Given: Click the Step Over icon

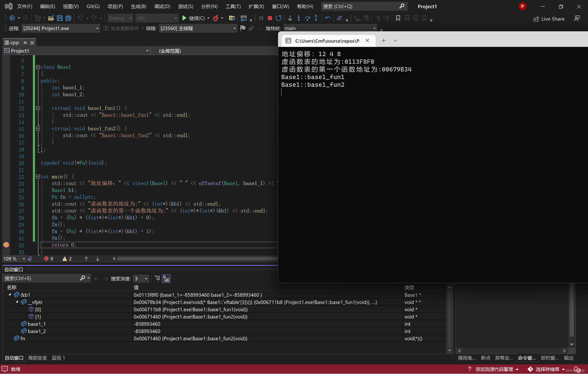Looking at the screenshot, I should (x=308, y=18).
